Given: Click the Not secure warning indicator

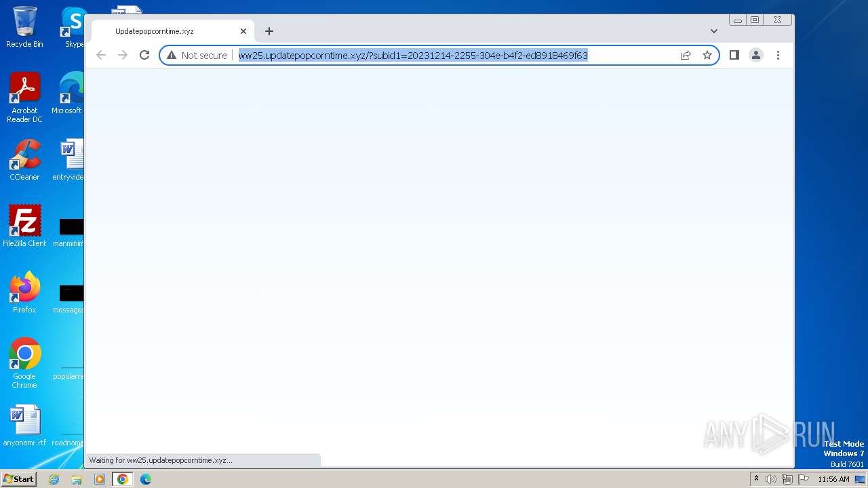Looking at the screenshot, I should point(197,55).
